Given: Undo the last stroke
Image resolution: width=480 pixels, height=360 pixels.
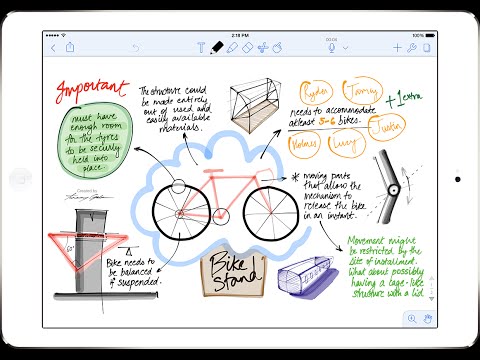Looking at the screenshot, I should pyautogui.click(x=136, y=48).
